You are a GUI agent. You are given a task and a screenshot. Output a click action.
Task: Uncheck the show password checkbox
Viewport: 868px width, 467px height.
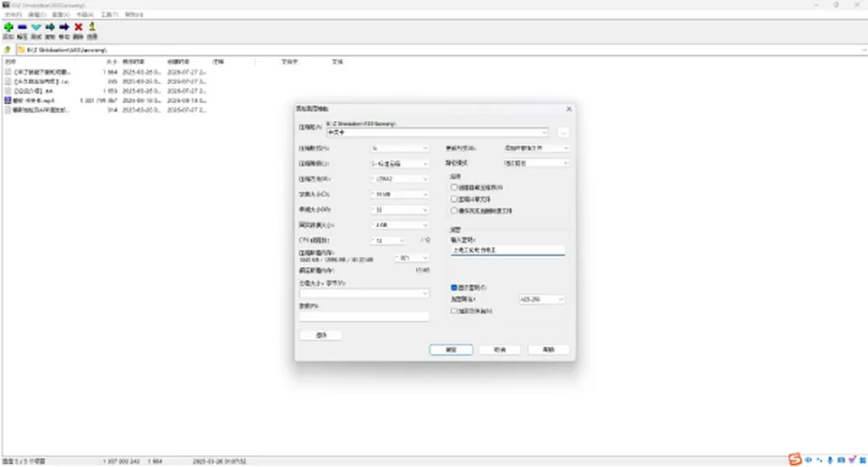pyautogui.click(x=454, y=288)
